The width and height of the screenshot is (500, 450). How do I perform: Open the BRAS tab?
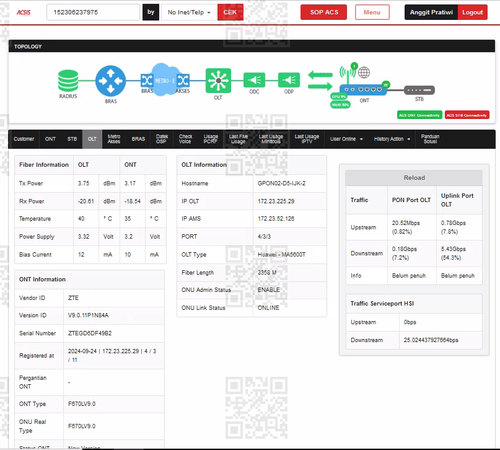click(x=138, y=139)
